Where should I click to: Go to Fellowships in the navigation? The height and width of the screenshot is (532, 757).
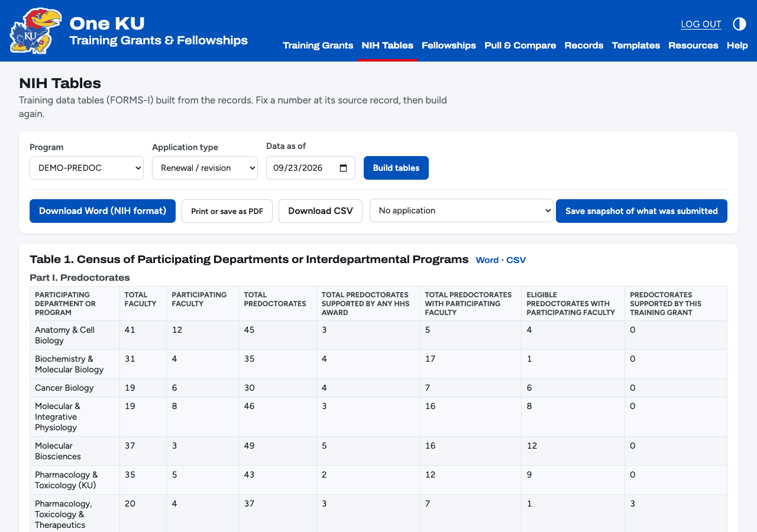pyautogui.click(x=449, y=46)
